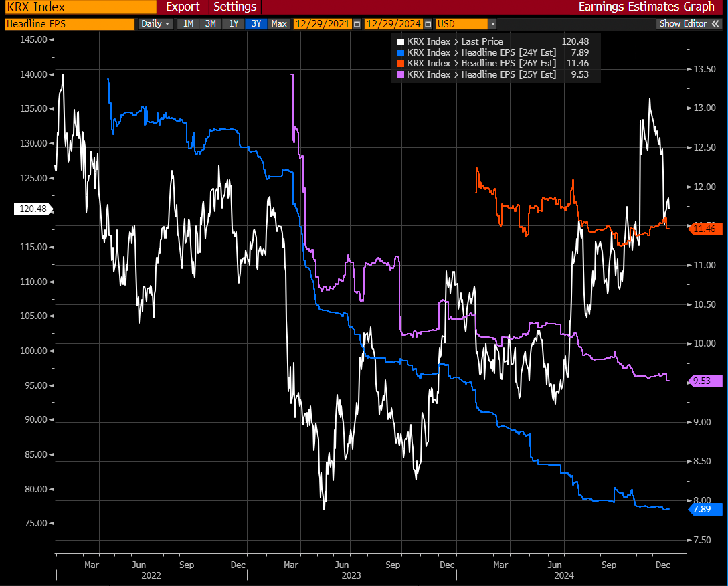Screen dimensions: 728x586
Task: Click the purple 9.53 axis value flag
Action: [x=705, y=381]
